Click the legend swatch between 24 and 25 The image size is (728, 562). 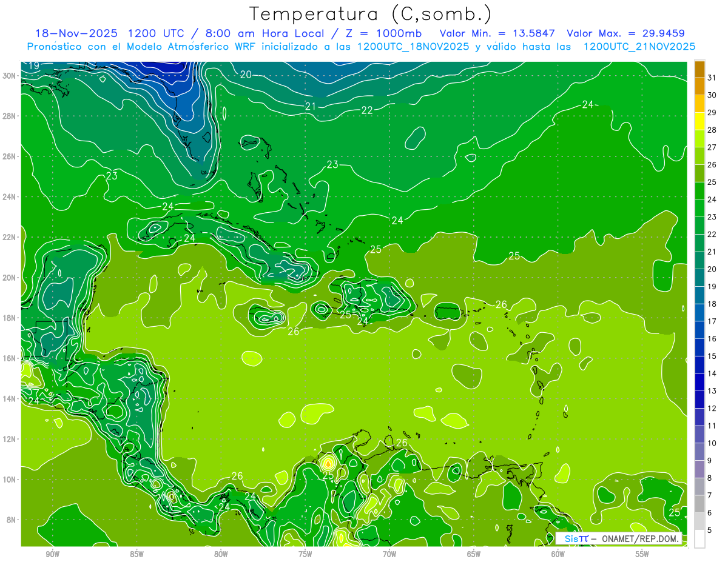pos(699,190)
